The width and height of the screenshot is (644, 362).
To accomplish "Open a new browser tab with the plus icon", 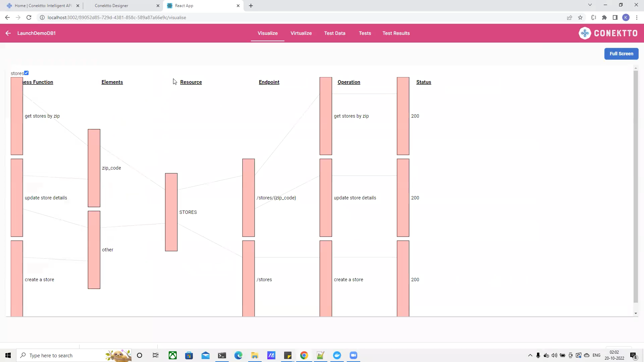I will point(251,6).
